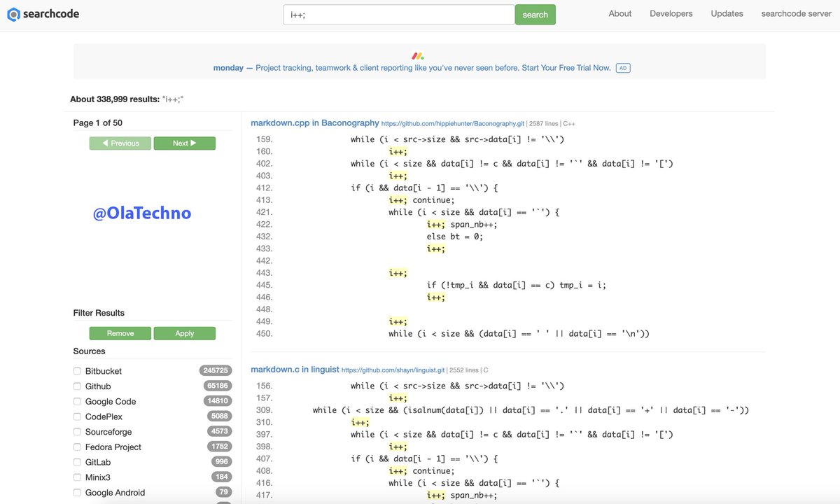The height and width of the screenshot is (504, 840).
Task: Open markdown.c in linguist result
Action: tap(295, 369)
